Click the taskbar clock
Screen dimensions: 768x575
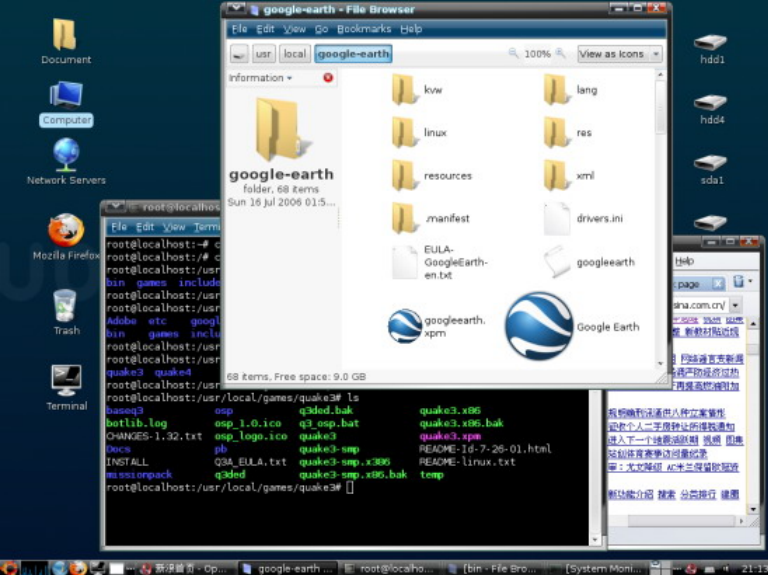tap(754, 569)
